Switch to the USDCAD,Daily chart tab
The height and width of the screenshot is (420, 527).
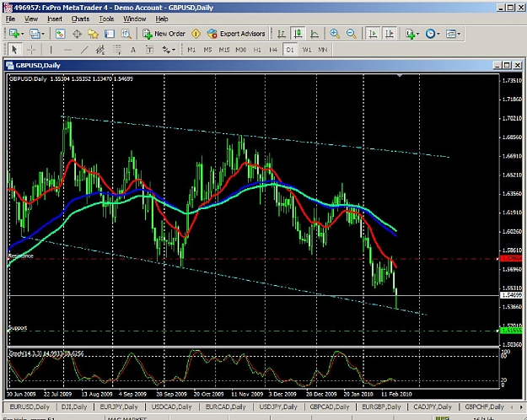pos(171,407)
